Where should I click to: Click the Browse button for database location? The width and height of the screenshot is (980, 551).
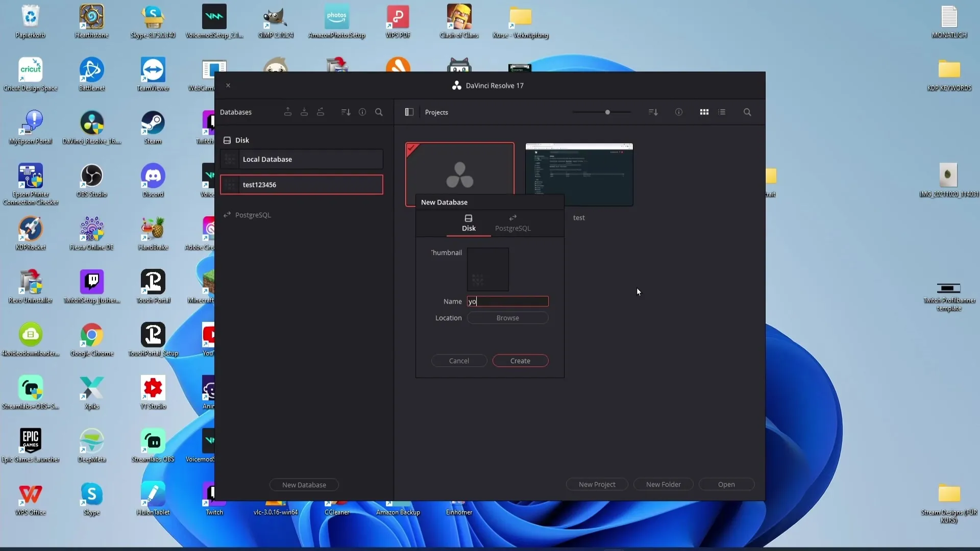pos(507,317)
